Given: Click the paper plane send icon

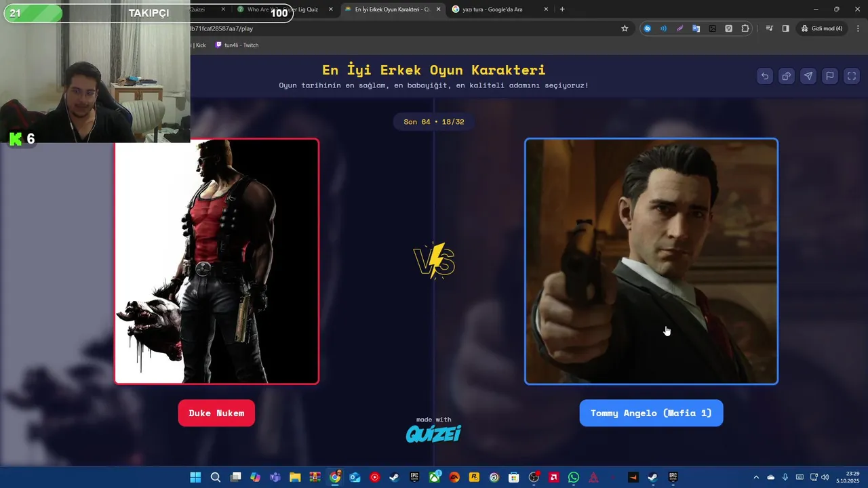Looking at the screenshot, I should (808, 76).
